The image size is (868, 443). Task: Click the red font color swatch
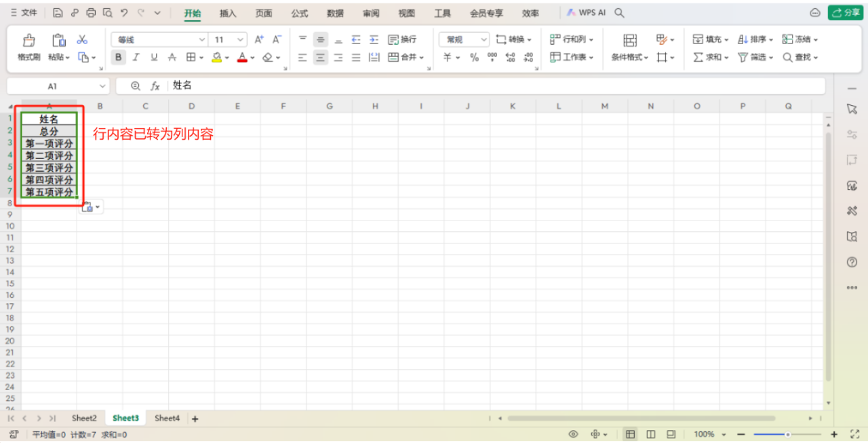(242, 58)
